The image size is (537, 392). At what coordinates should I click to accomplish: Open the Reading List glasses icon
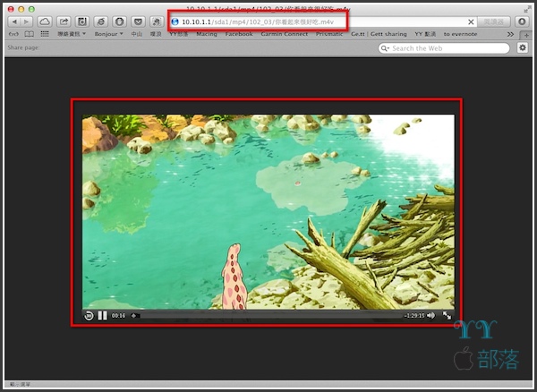[x=13, y=34]
